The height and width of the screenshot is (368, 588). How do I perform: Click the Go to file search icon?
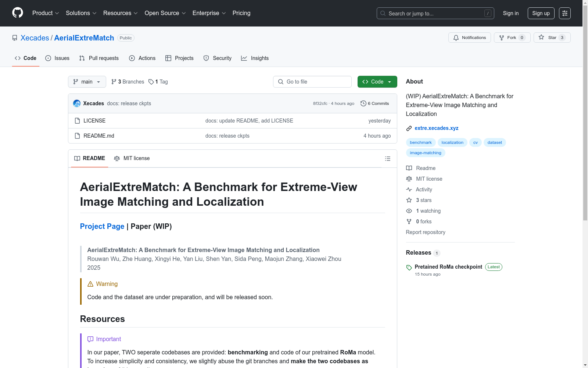point(281,82)
